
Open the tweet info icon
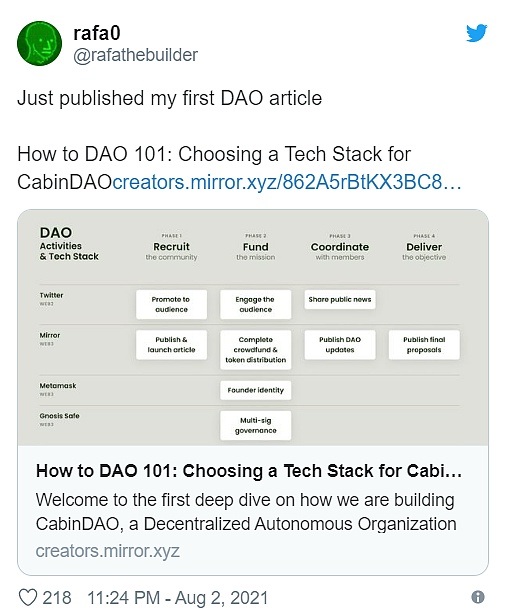click(478, 598)
